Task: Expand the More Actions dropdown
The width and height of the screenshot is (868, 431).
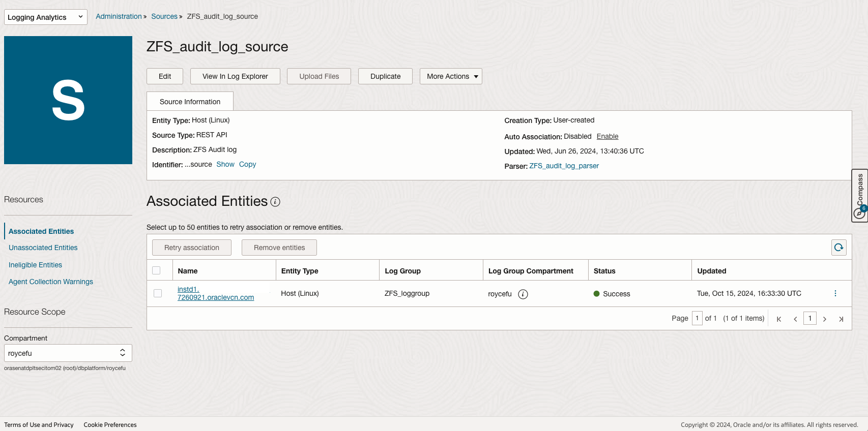Action: coord(451,76)
